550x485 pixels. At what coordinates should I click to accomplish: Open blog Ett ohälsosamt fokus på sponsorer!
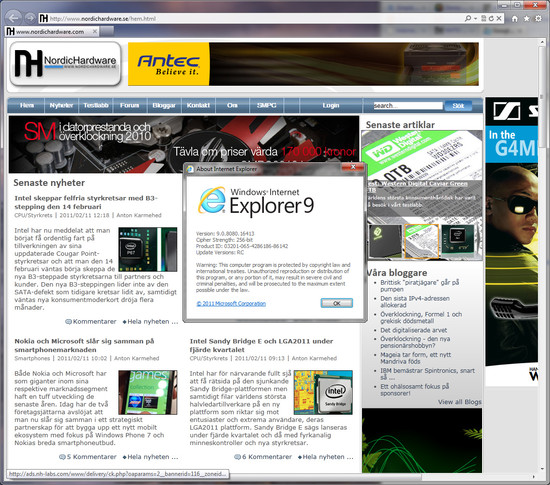pos(415,390)
